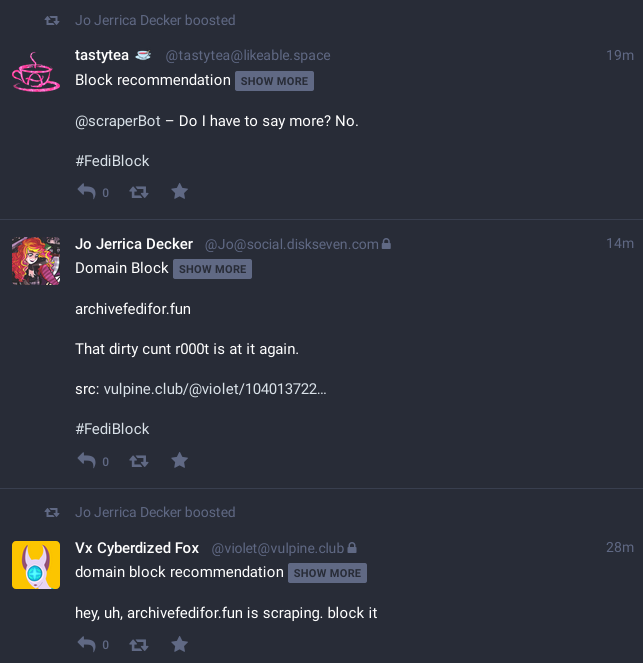The width and height of the screenshot is (643, 663).
Task: Reply to Jo Jerrica Decker's Domain Block post
Action: pos(87,460)
